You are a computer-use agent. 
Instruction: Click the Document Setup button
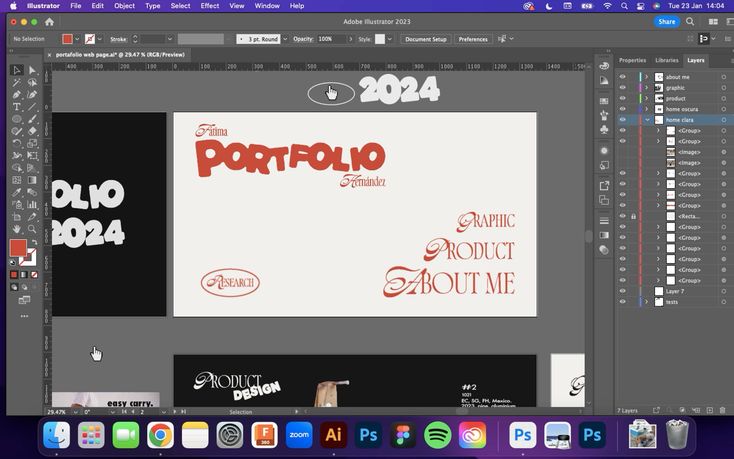click(x=425, y=39)
